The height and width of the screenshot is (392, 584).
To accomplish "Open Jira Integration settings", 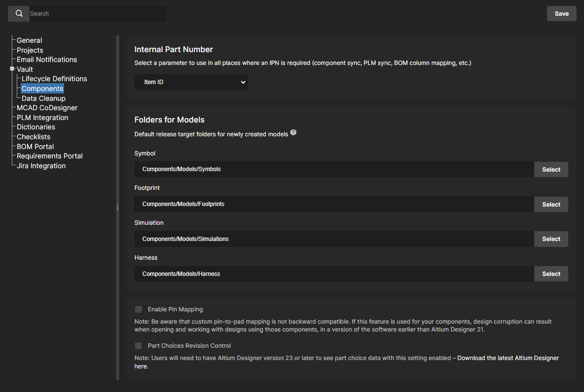I will pyautogui.click(x=41, y=166).
